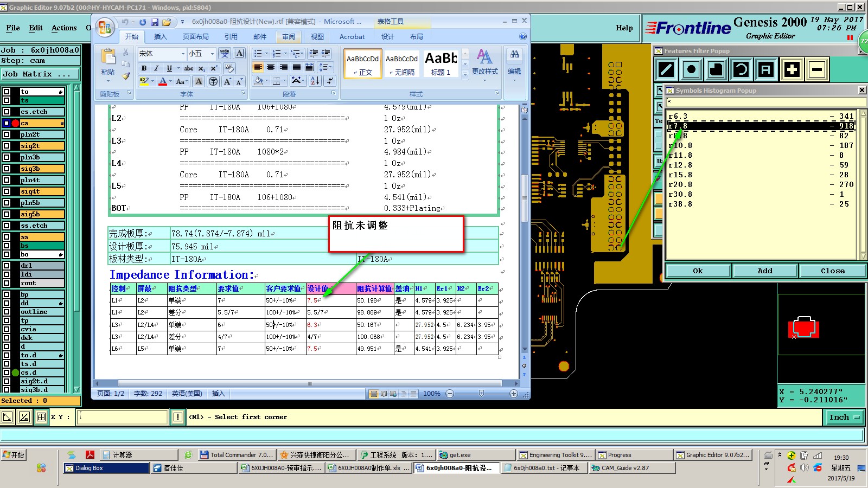This screenshot has width=868, height=488.
Task: Open the highlight color dropdown arrow
Action: point(151,81)
